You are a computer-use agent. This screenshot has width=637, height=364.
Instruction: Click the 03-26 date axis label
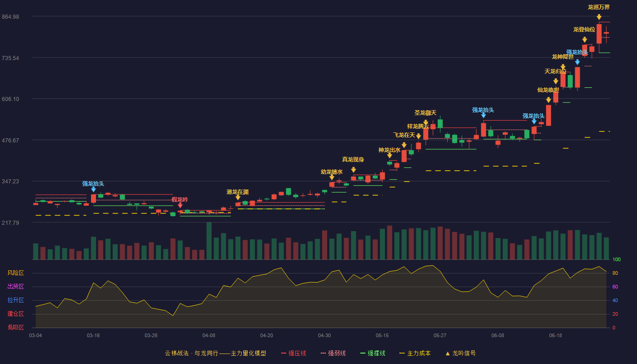[x=151, y=335]
